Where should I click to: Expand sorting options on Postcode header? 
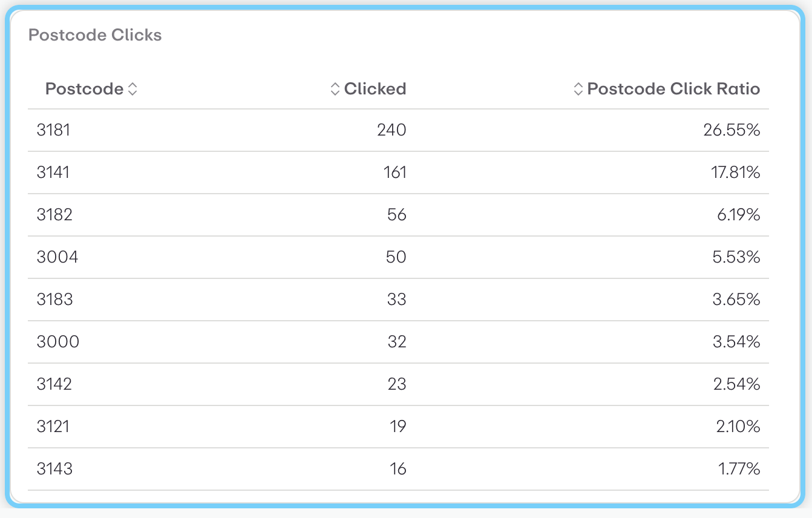133,88
